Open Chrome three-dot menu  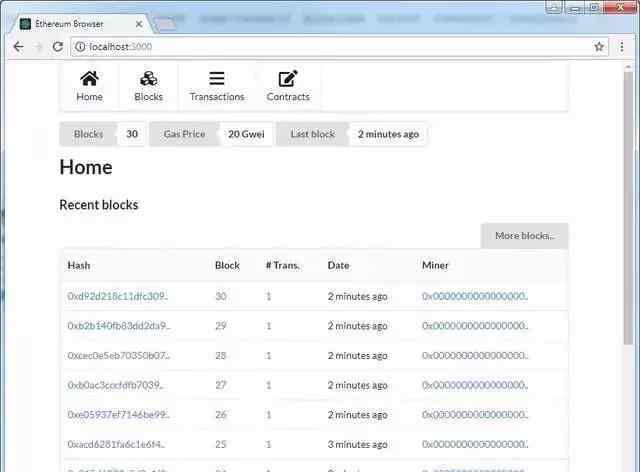coord(623,47)
